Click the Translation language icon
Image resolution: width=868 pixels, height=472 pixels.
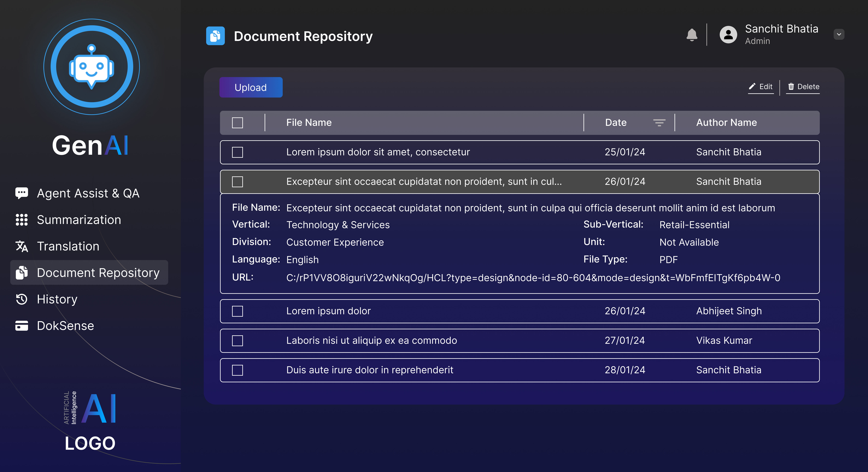[x=21, y=246]
